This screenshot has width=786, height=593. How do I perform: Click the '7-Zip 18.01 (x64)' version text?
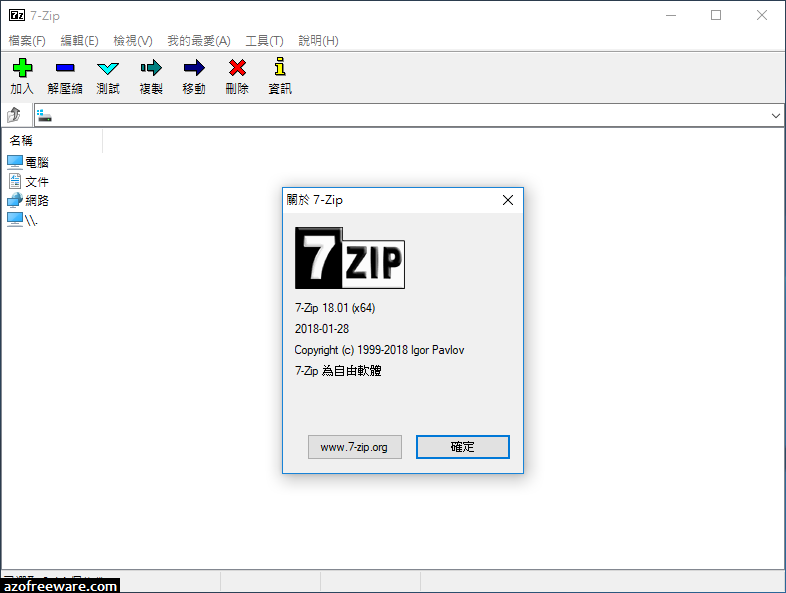pyautogui.click(x=335, y=308)
